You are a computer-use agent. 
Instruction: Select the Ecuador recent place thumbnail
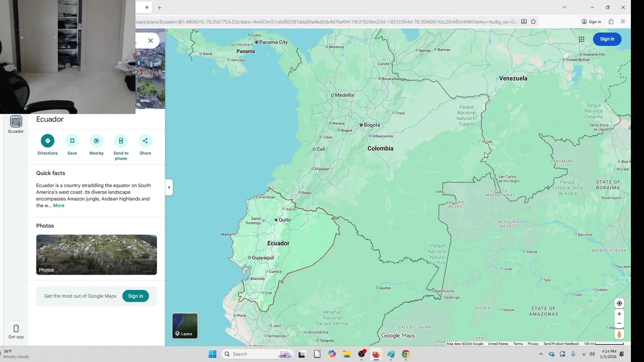click(x=16, y=121)
